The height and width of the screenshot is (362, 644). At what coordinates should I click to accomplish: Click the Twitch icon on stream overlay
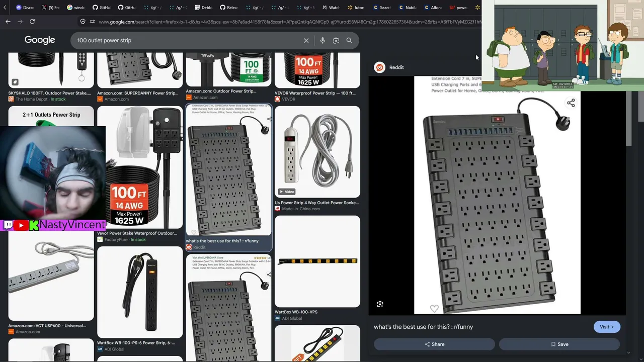tap(8, 225)
